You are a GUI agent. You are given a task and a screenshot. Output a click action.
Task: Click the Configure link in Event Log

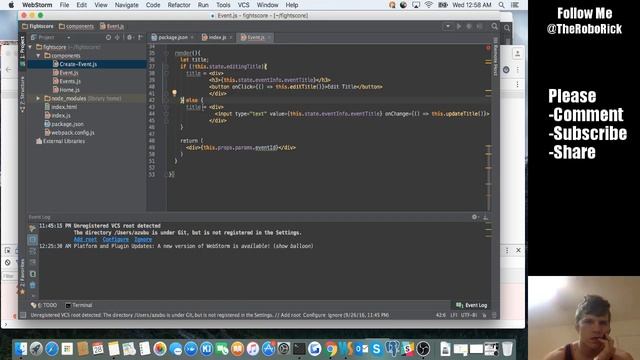(116, 240)
